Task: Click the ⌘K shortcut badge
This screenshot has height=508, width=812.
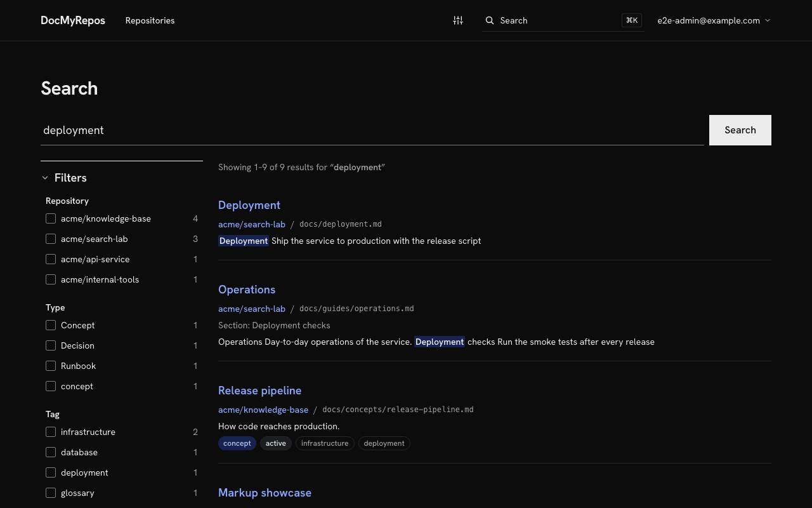Action: click(632, 20)
